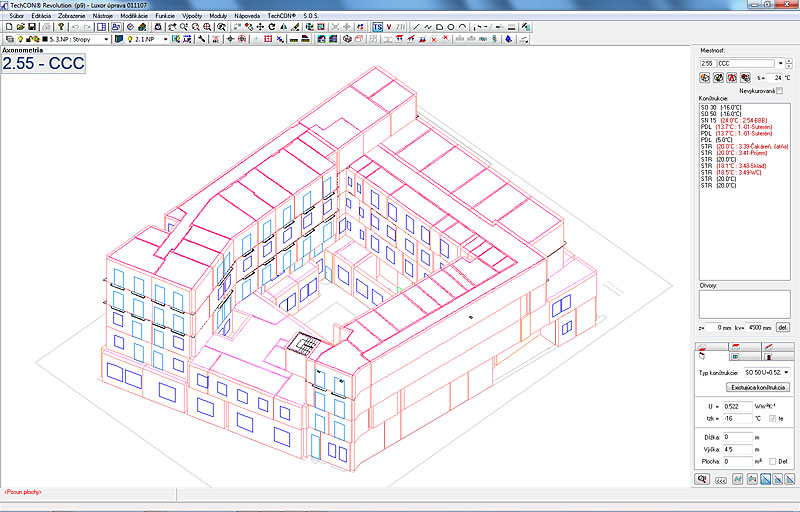Click the TS toolbar button
The image size is (800, 512).
coord(377,26)
